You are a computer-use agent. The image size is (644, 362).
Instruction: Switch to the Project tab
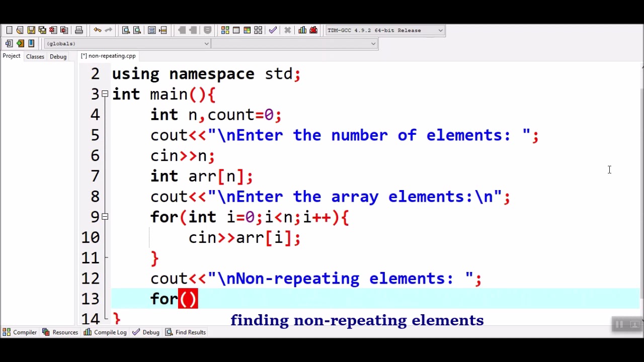click(12, 56)
